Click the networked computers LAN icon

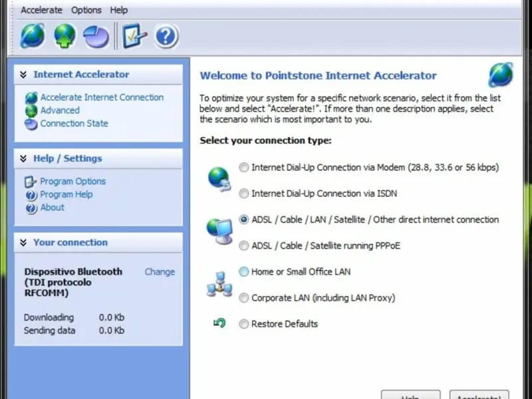(x=219, y=284)
